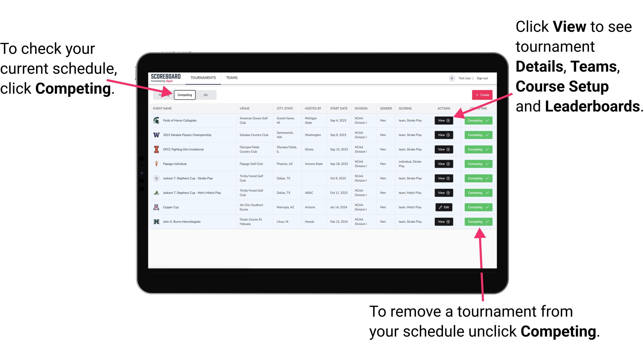The height and width of the screenshot is (346, 644).
Task: Click the View icon for OFCC Fighting Illini Invitational
Action: pyautogui.click(x=443, y=150)
